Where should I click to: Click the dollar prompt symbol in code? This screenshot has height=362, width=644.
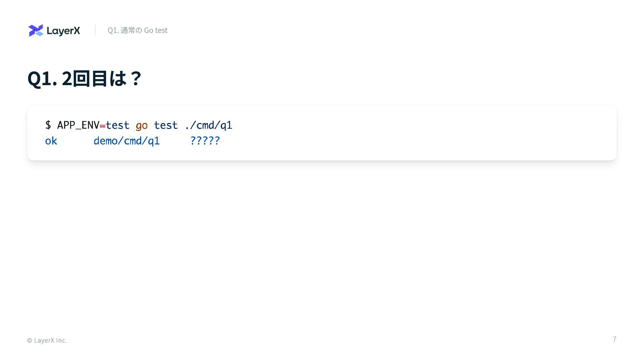(48, 125)
